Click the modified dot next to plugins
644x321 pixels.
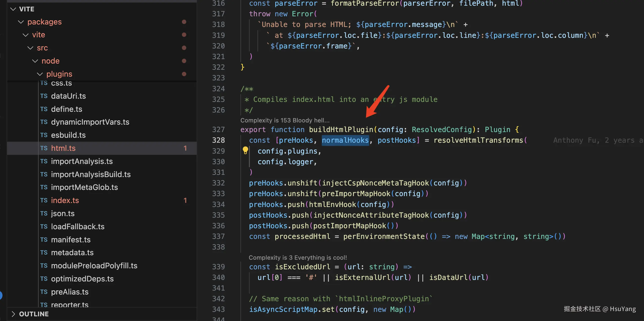[184, 74]
